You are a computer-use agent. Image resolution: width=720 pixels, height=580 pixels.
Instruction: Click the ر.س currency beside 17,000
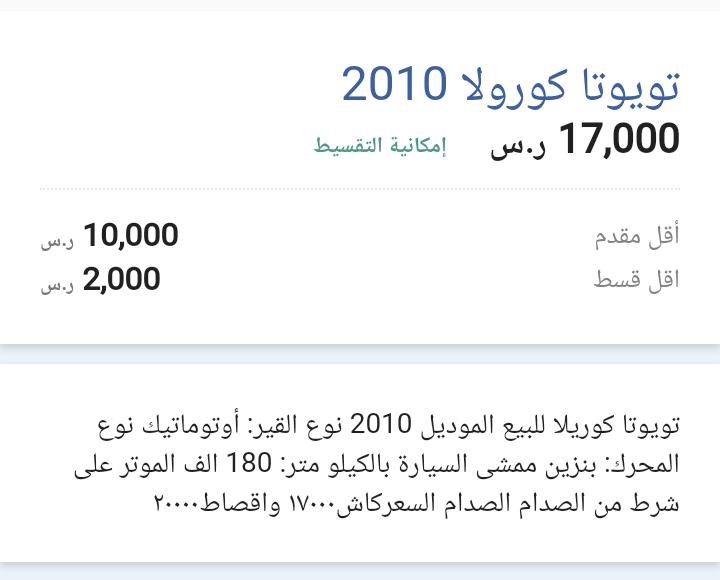click(518, 147)
